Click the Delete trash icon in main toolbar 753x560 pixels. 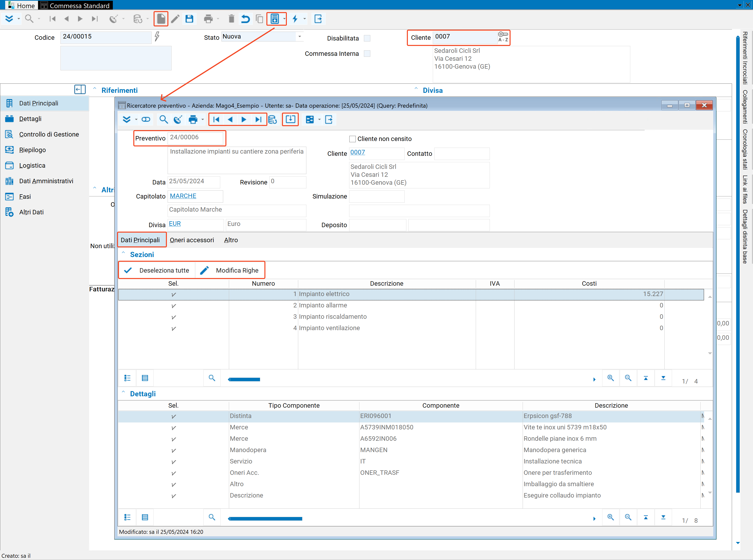(x=232, y=19)
